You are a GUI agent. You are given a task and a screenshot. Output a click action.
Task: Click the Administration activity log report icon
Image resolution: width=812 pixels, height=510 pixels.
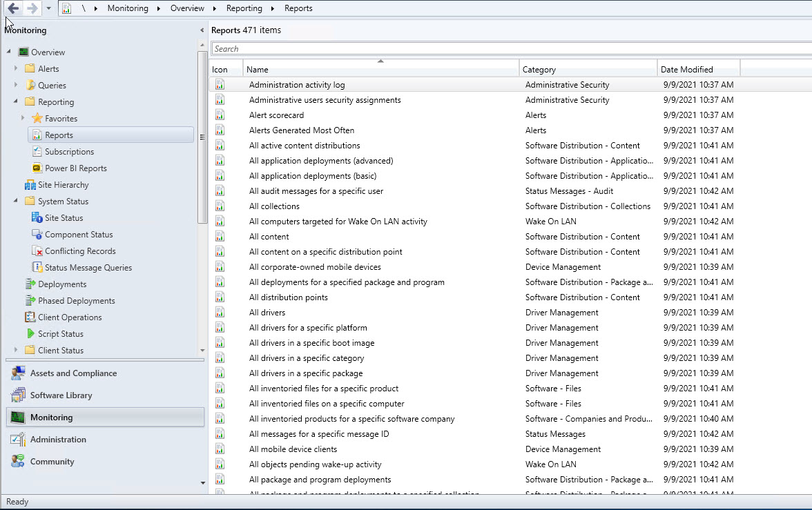[220, 85]
